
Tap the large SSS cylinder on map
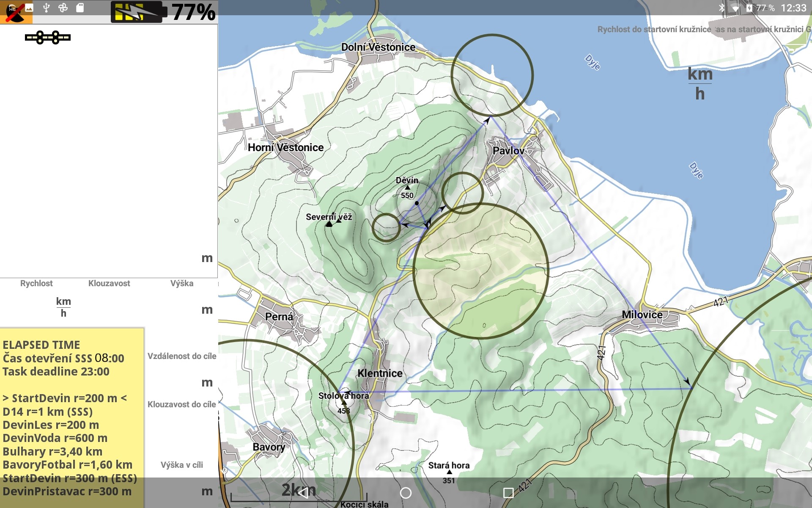coord(480,271)
